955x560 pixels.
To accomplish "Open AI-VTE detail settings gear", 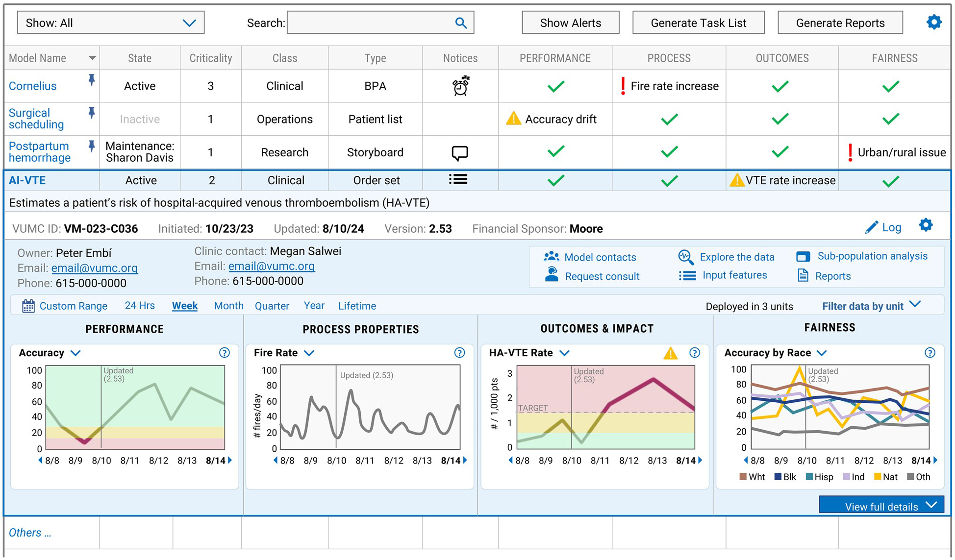I will coord(926,225).
